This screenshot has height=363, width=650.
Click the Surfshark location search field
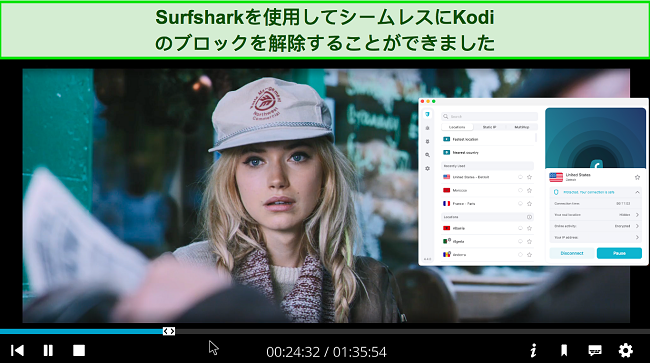(489, 116)
